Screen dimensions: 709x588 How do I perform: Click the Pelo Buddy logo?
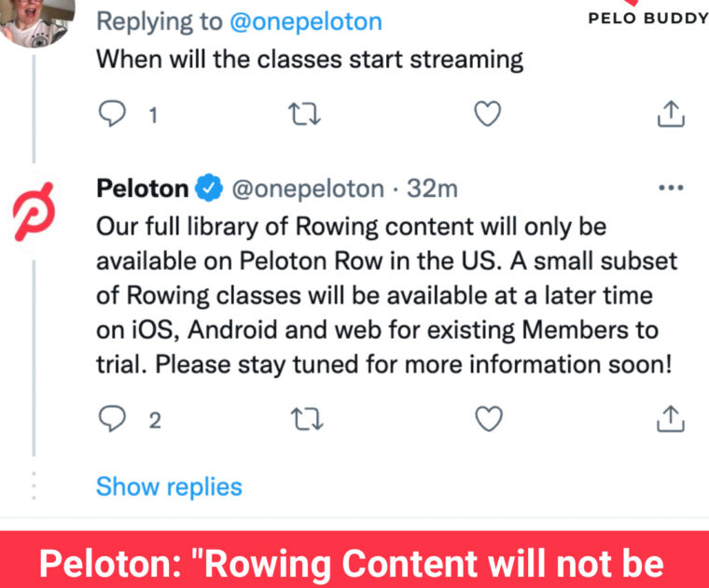647,15
